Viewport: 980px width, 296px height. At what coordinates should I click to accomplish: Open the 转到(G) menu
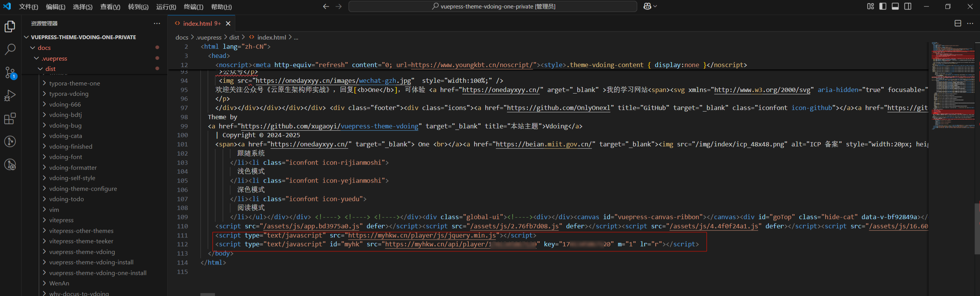pyautogui.click(x=138, y=7)
